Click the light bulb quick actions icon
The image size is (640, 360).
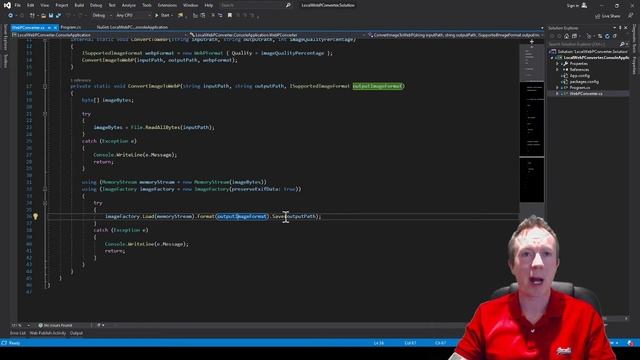click(36, 216)
